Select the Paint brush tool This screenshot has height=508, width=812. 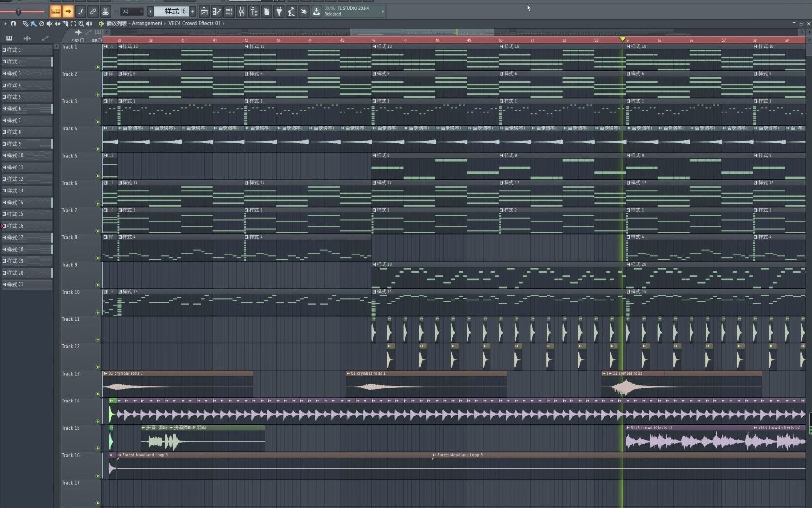(x=33, y=23)
